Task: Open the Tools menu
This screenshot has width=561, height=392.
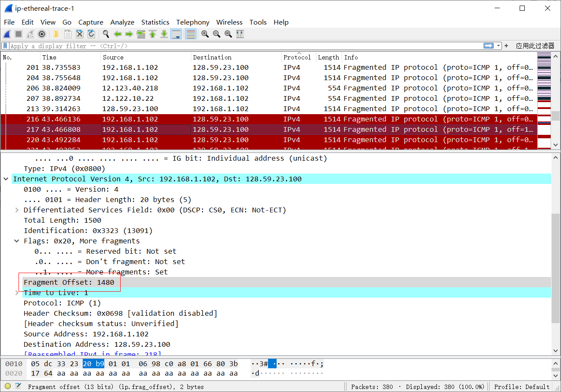Action: coord(258,22)
